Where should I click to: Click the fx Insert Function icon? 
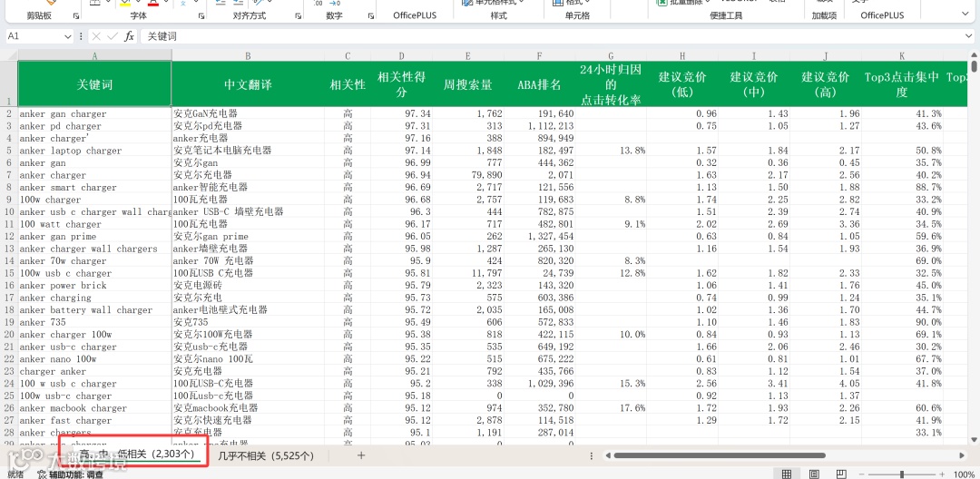pyautogui.click(x=130, y=36)
